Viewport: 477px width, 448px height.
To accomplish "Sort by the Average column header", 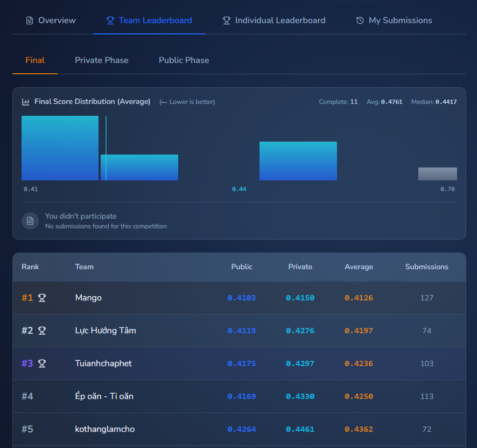I will coord(359,267).
